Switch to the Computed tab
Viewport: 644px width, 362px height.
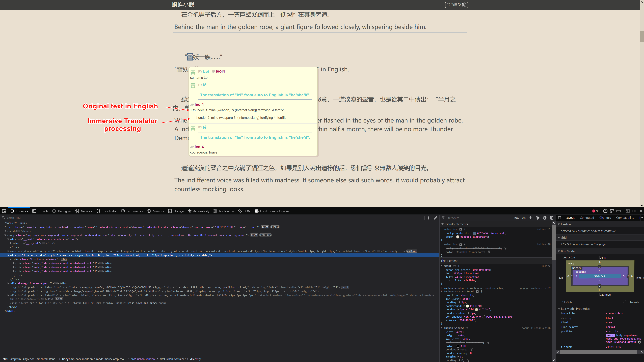point(587,218)
